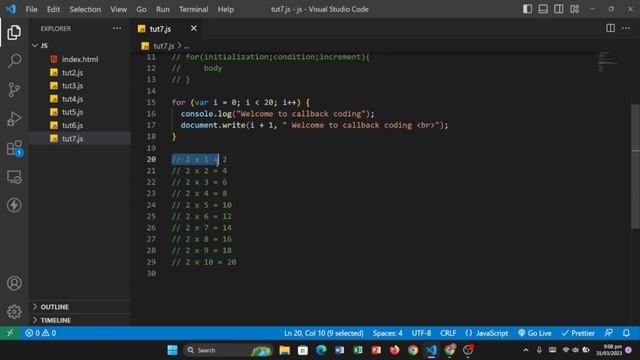Open editor More Actions ellipsis
Viewport: 640px width, 360px height.
click(626, 28)
